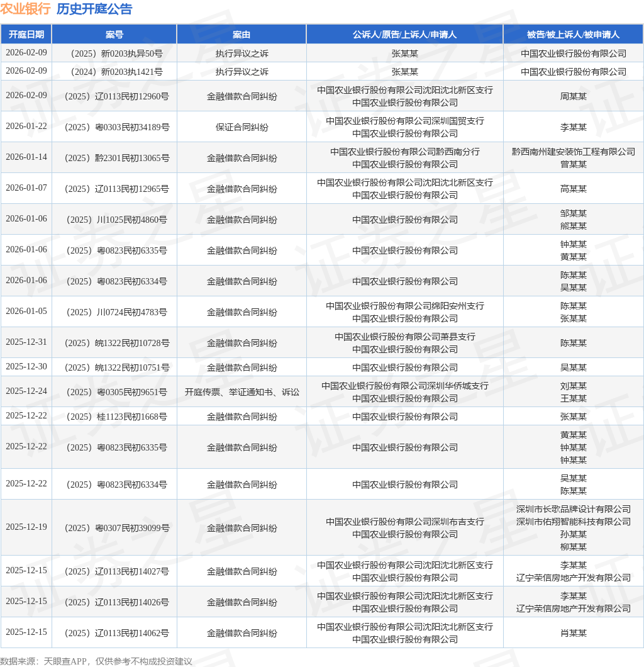This screenshot has height=667, width=644.
Task: Click defendant 黔西南州建安装饰工程有限公司
Action: (x=573, y=152)
